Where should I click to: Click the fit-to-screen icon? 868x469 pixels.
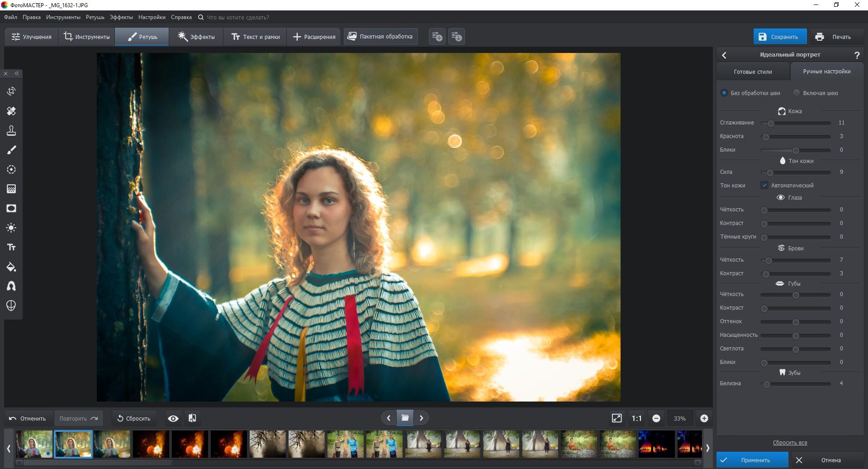click(617, 418)
